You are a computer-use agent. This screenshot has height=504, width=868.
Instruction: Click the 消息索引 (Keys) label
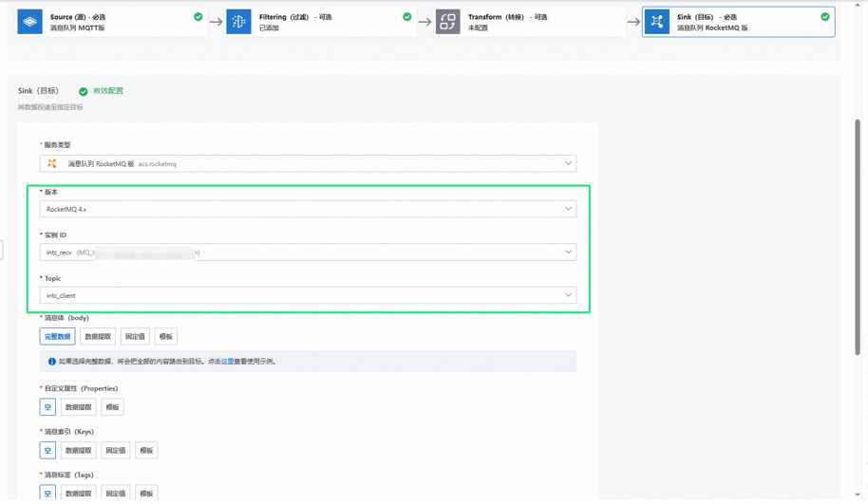pyautogui.click(x=69, y=432)
